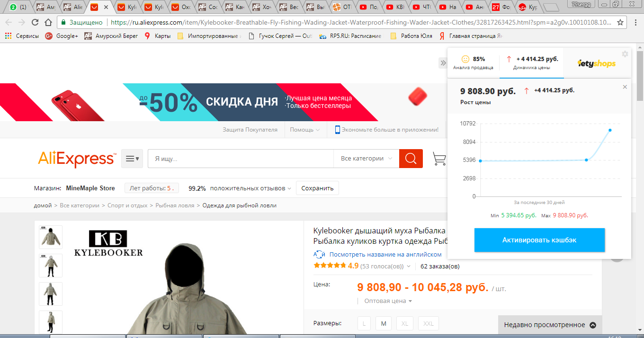Viewport: 644px width, 338px height.
Task: Open the Защита Покупателя link
Action: [x=250, y=130]
